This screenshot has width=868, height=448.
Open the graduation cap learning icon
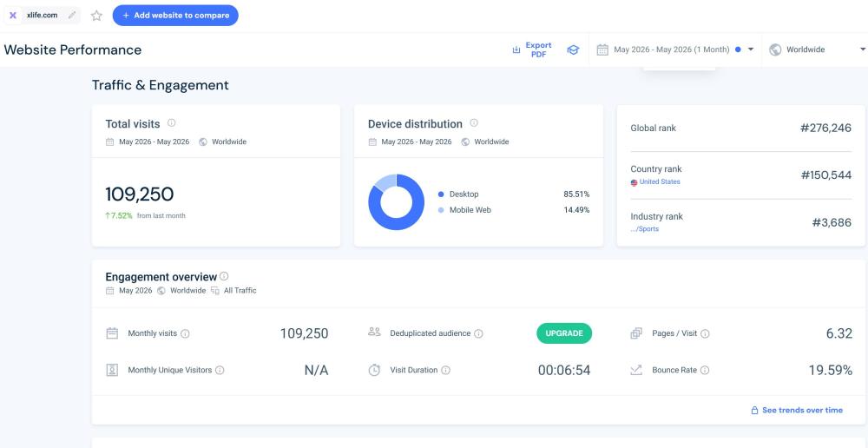[x=573, y=49]
